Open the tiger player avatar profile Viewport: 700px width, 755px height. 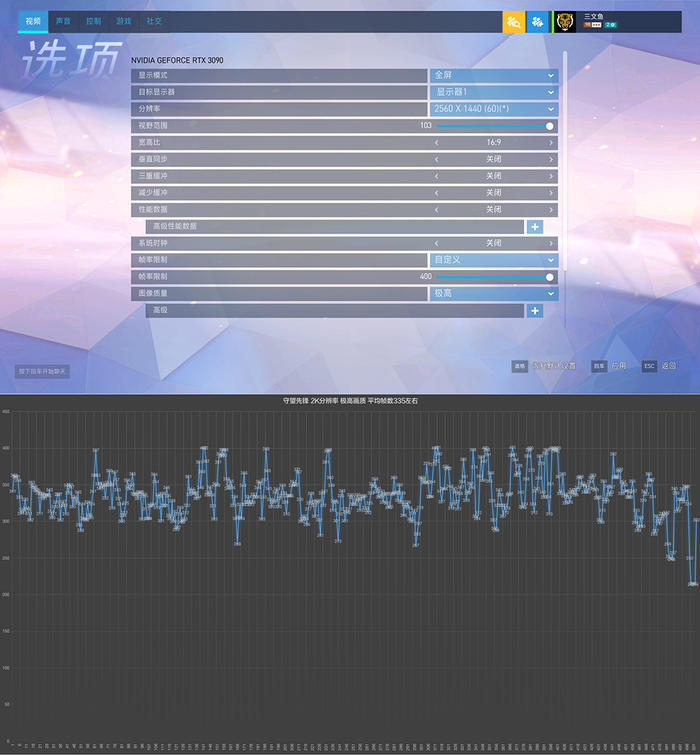click(565, 22)
